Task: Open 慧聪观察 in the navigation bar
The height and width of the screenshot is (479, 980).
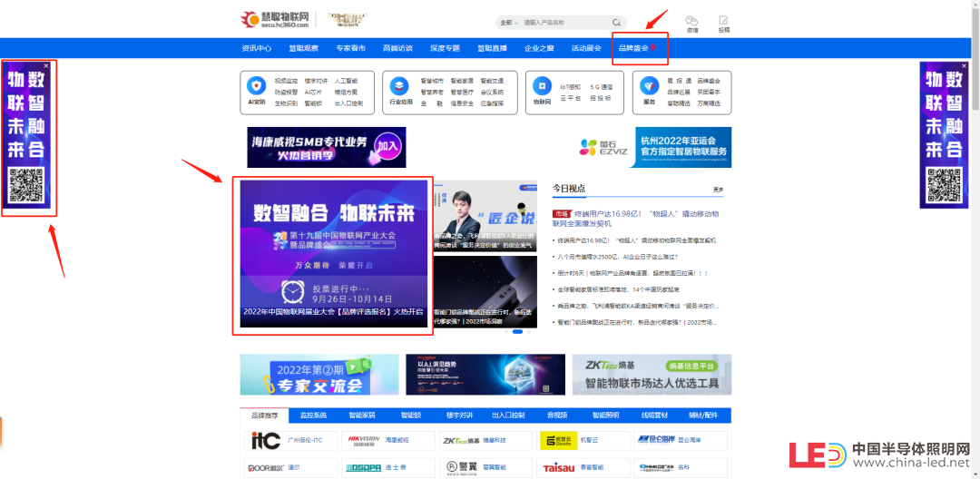Action: pyautogui.click(x=304, y=48)
